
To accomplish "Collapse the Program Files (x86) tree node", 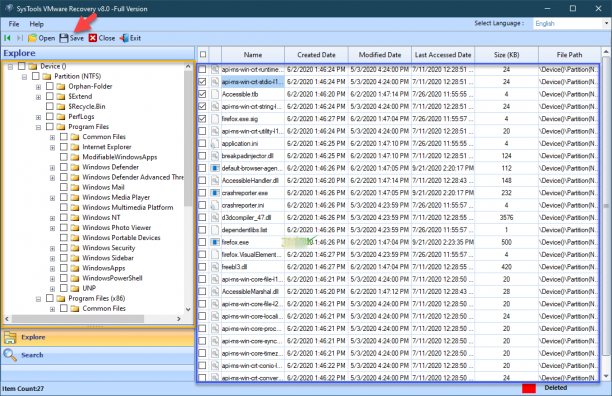I will pyautogui.click(x=38, y=299).
